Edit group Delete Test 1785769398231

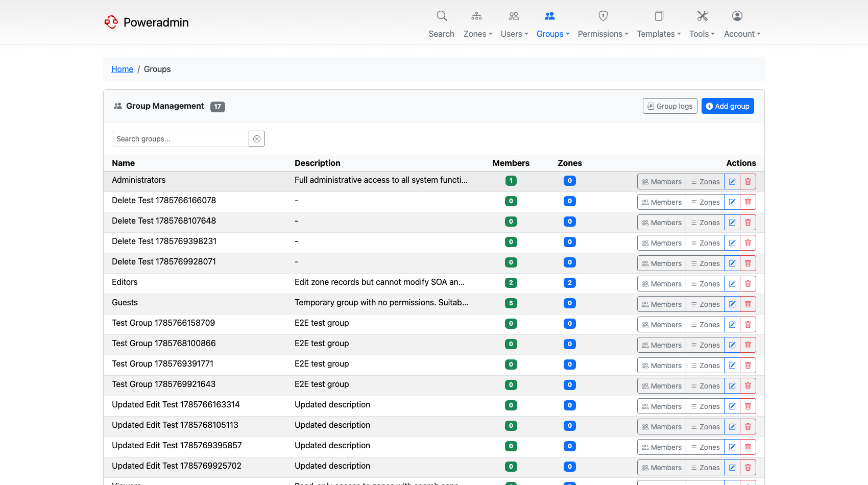click(x=732, y=243)
